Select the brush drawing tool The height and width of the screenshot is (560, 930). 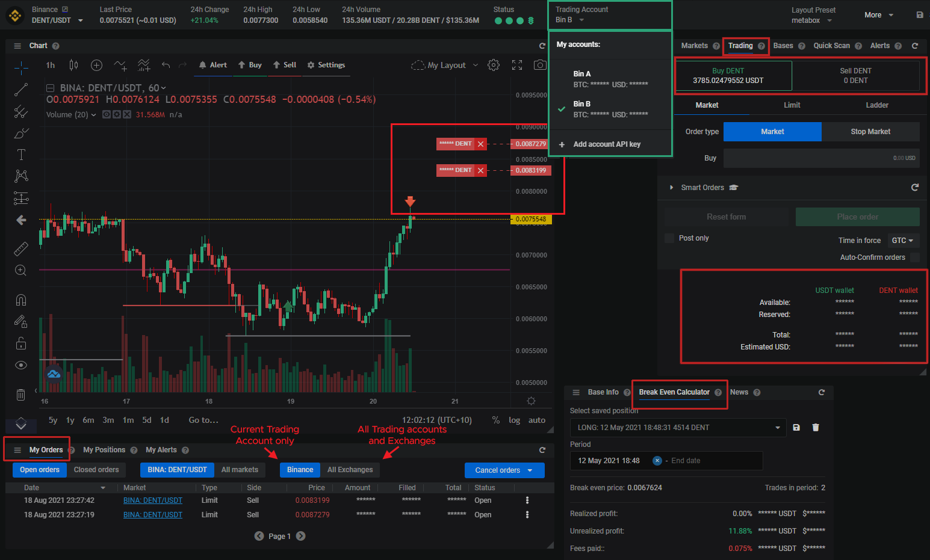point(21,133)
